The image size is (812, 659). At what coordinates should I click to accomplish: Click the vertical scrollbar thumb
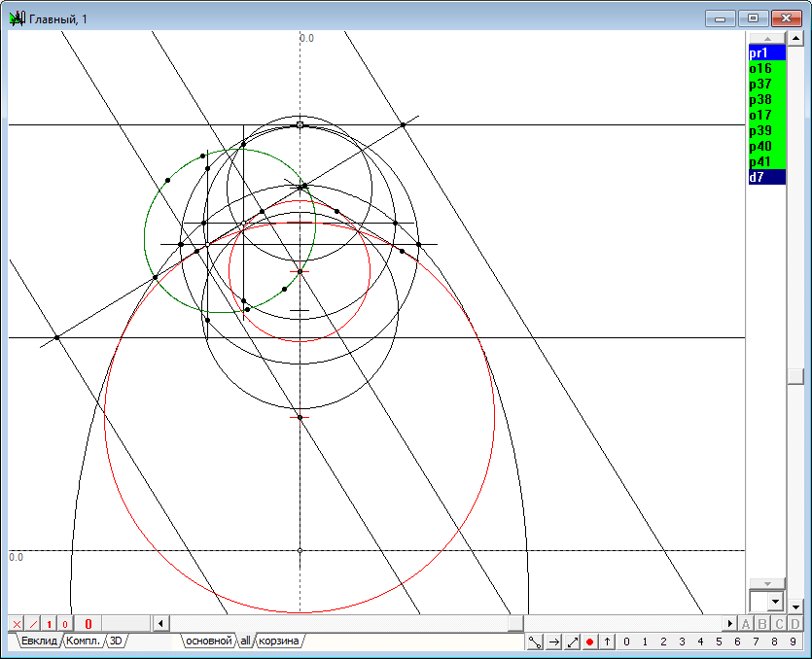click(795, 376)
